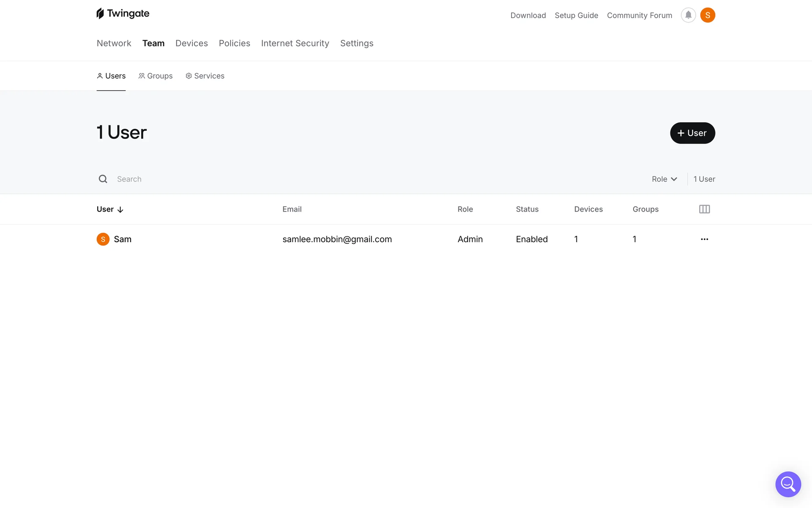Screen dimensions: 812x508
Task: Open the Setup Guide link
Action: coord(576,15)
